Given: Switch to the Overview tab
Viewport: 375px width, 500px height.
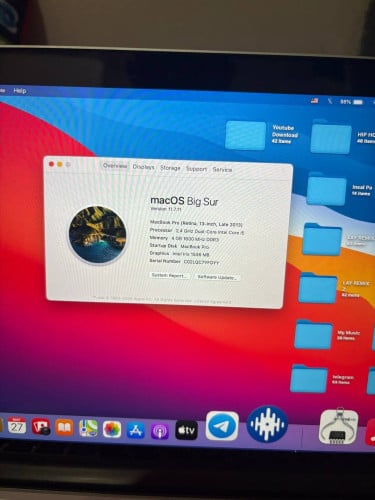Looking at the screenshot, I should tap(115, 166).
